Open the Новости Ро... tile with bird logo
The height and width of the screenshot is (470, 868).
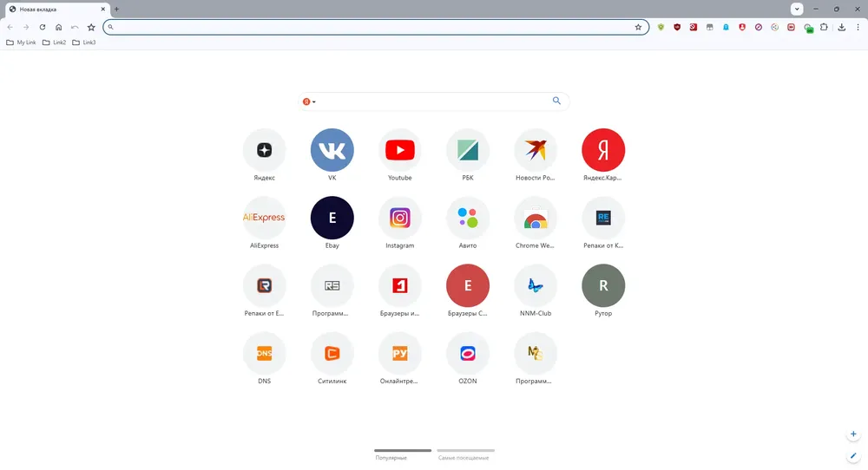(536, 150)
